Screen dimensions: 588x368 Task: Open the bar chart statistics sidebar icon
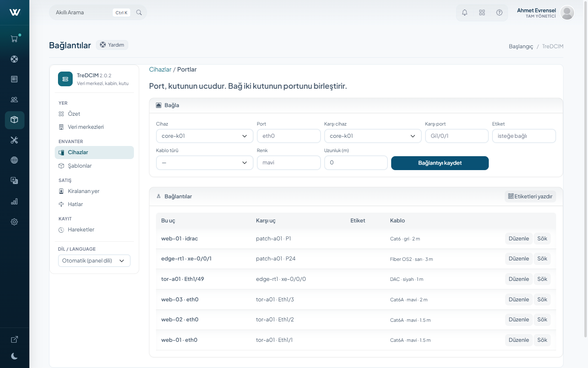[x=14, y=201]
